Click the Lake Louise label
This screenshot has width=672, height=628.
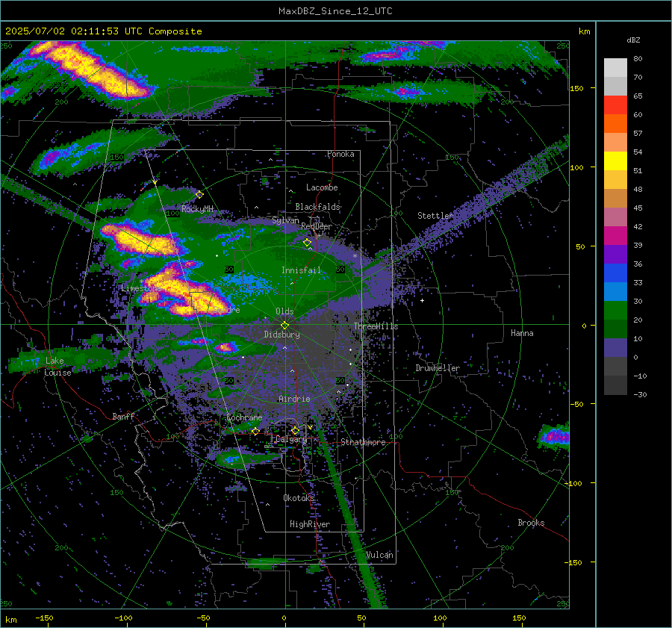[57, 367]
